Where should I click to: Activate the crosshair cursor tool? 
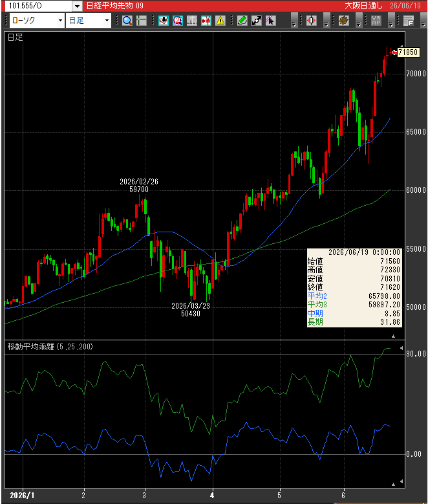142,21
